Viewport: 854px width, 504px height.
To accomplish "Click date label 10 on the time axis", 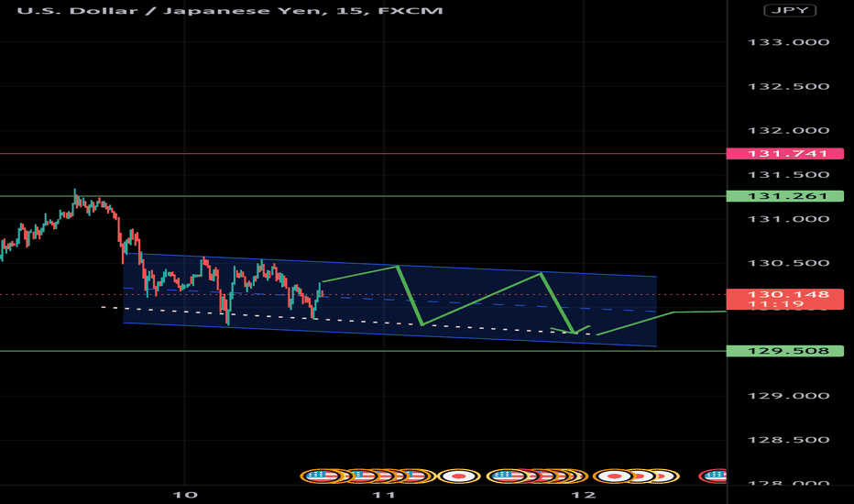I will pyautogui.click(x=184, y=495).
